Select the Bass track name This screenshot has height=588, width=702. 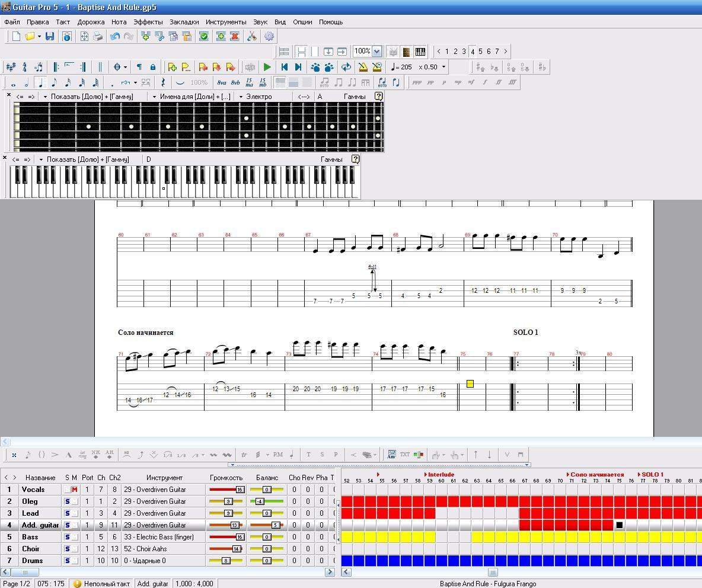tap(30, 537)
